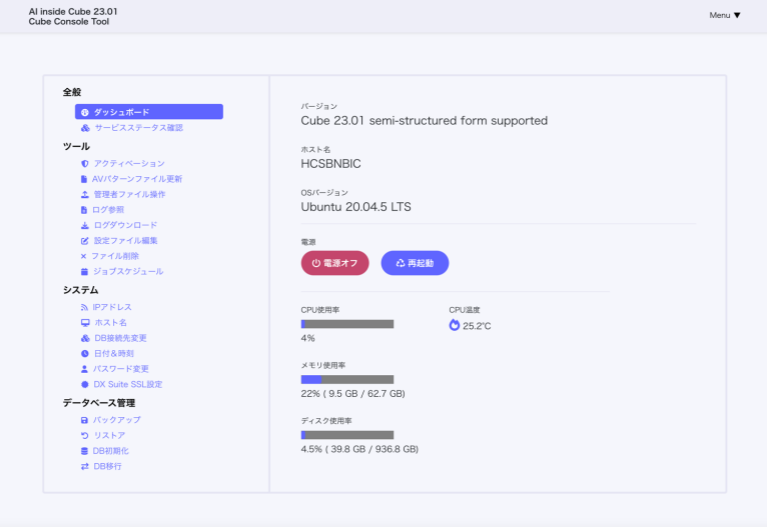The width and height of the screenshot is (767, 529).
Task: Click the database icon beside DB初期化
Action: click(85, 451)
